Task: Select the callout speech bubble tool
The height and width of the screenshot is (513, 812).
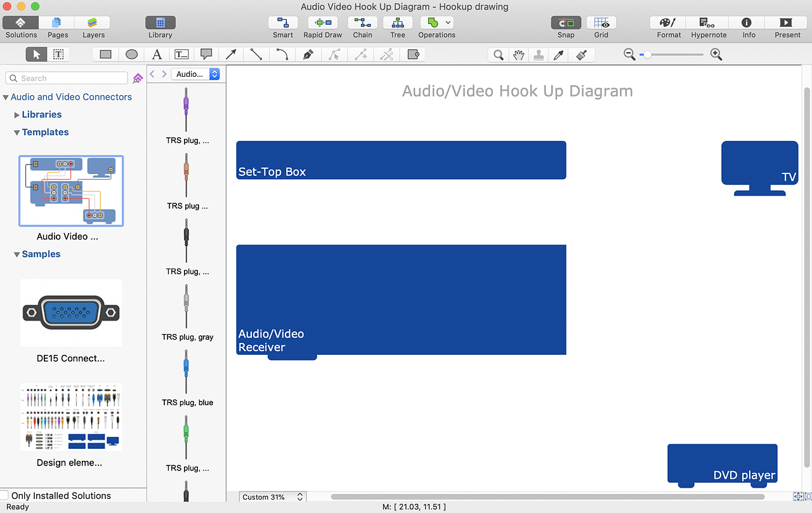Action: [206, 55]
